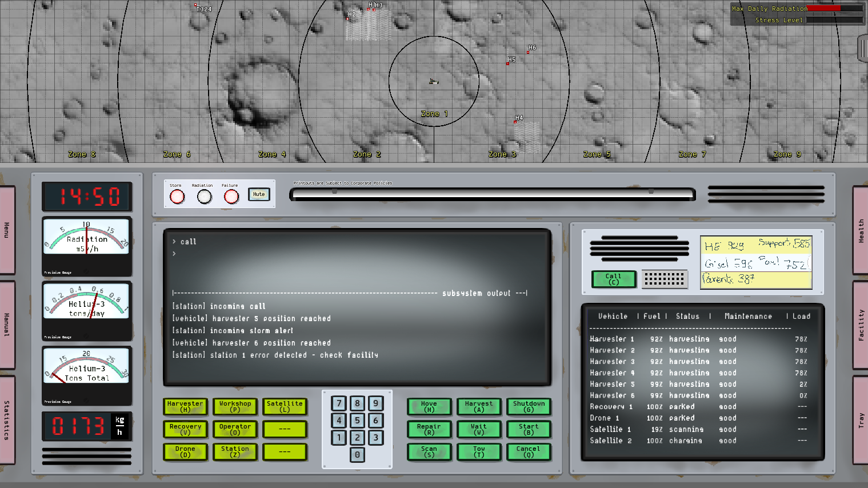The image size is (868, 488).
Task: Click the Call panel microphone grille
Action: point(664,279)
